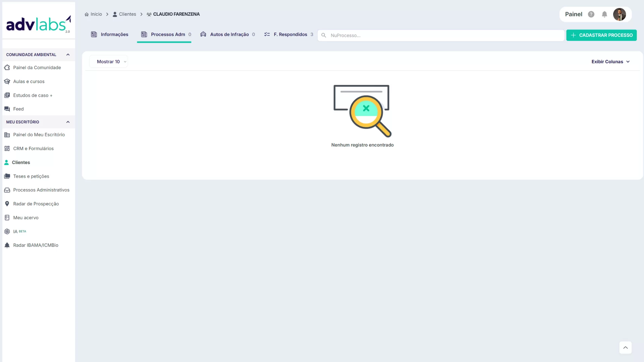Collapse the Comunidade Ambiental section
This screenshot has height=362, width=644.
68,55
